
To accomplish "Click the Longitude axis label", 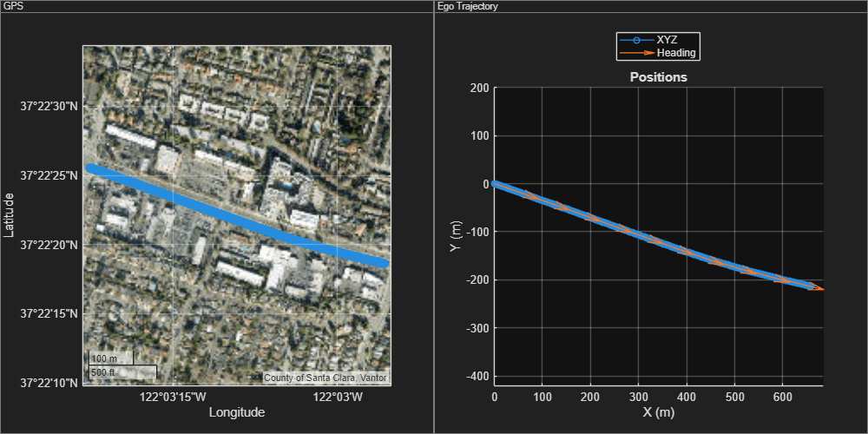I will coord(237,412).
